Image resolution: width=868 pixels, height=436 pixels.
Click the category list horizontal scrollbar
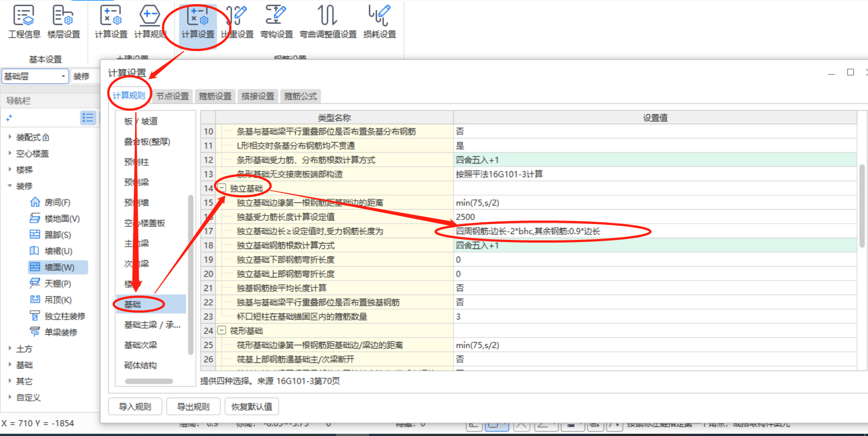[x=149, y=381]
